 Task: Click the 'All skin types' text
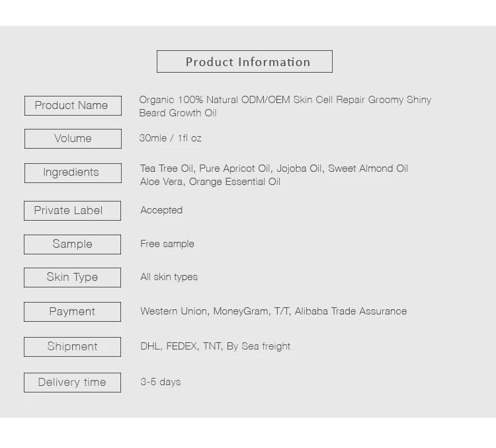pyautogui.click(x=169, y=277)
